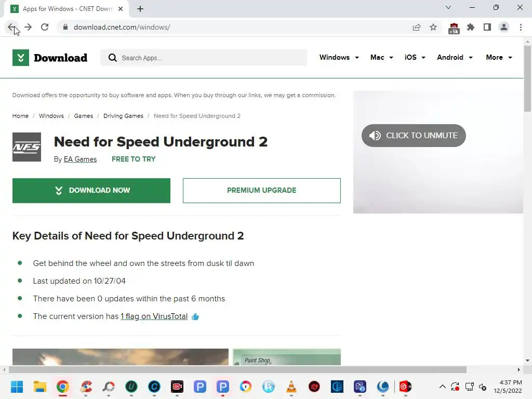Show hidden system tray icons
532x399 pixels.
tap(443, 387)
